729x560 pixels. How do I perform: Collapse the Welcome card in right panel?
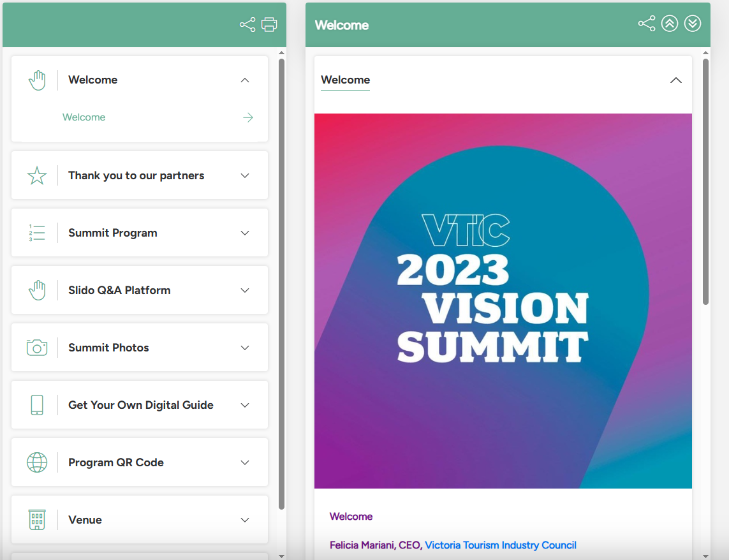click(676, 80)
